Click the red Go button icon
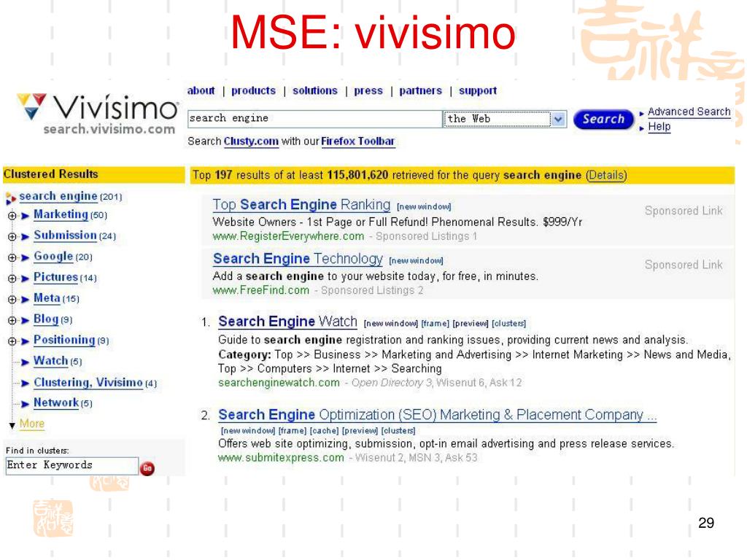 click(147, 468)
